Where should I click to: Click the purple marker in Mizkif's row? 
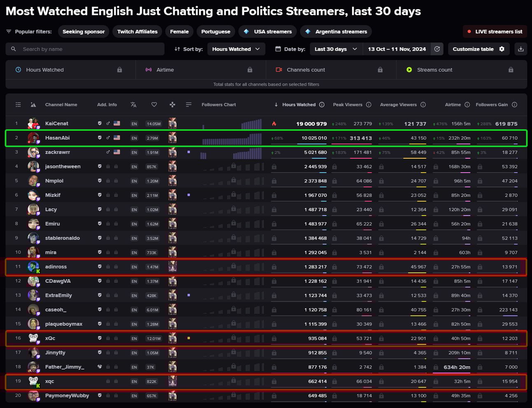tap(189, 195)
